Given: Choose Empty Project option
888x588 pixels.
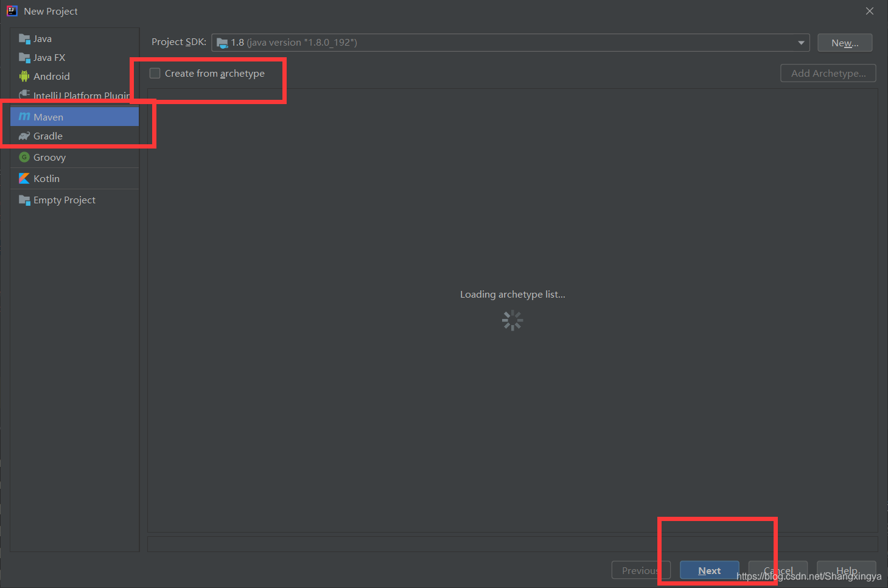Looking at the screenshot, I should point(75,200).
